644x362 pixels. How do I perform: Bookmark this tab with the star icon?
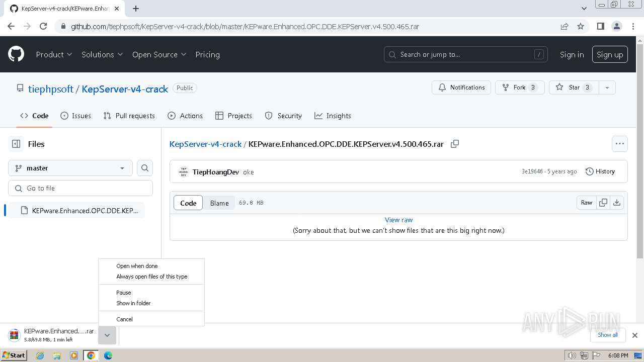click(x=581, y=26)
